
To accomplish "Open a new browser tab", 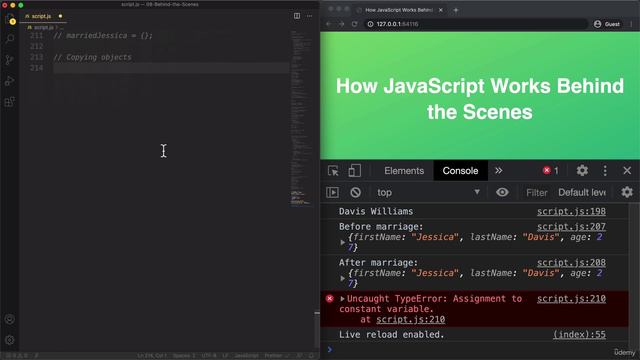I will pos(456,10).
